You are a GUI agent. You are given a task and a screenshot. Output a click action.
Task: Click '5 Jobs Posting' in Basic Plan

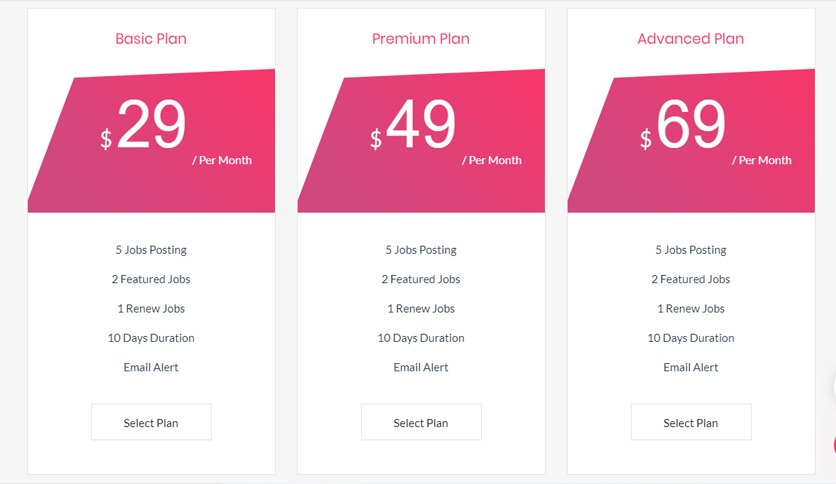151,249
